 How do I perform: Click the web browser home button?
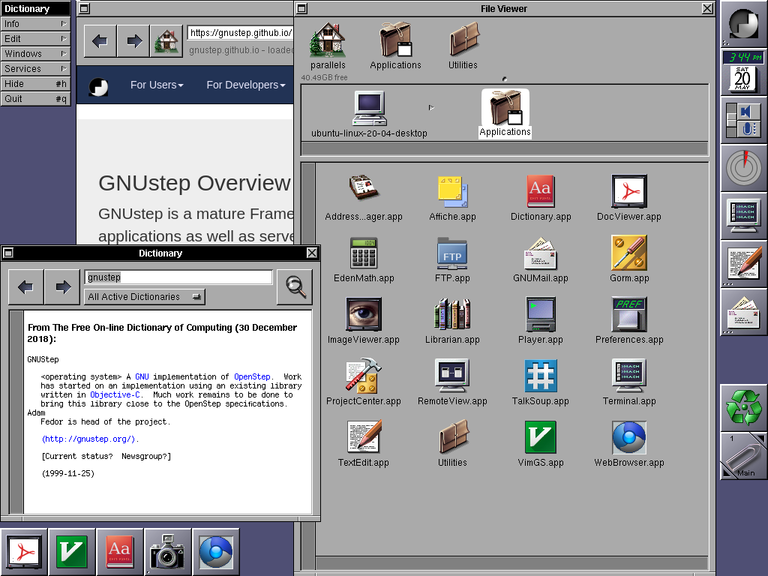pyautogui.click(x=167, y=41)
